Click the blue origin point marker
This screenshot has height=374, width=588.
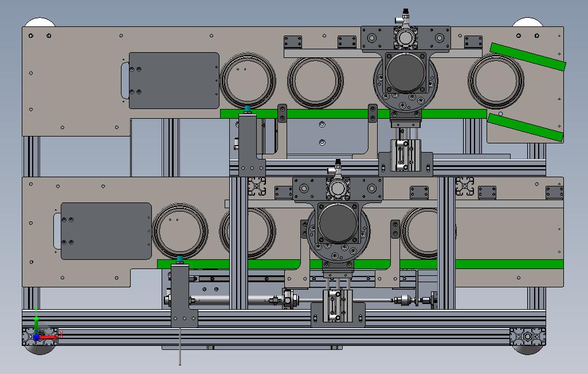(36, 337)
